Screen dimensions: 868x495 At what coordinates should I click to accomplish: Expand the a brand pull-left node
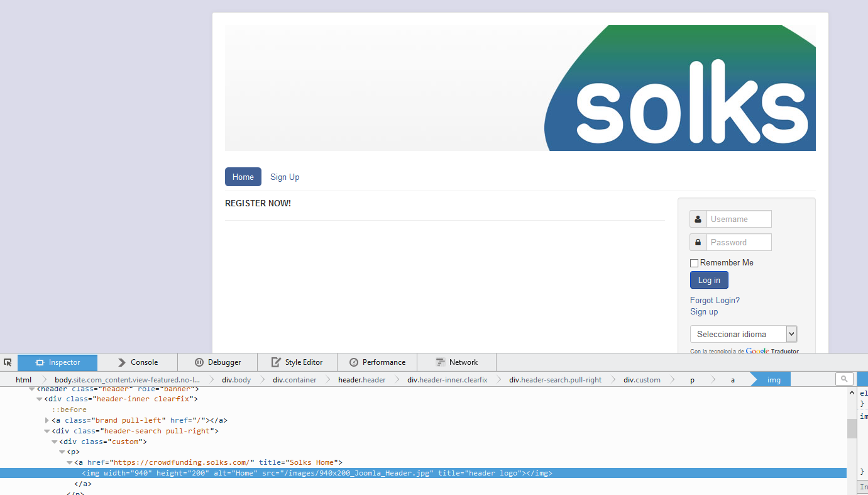[x=47, y=420]
